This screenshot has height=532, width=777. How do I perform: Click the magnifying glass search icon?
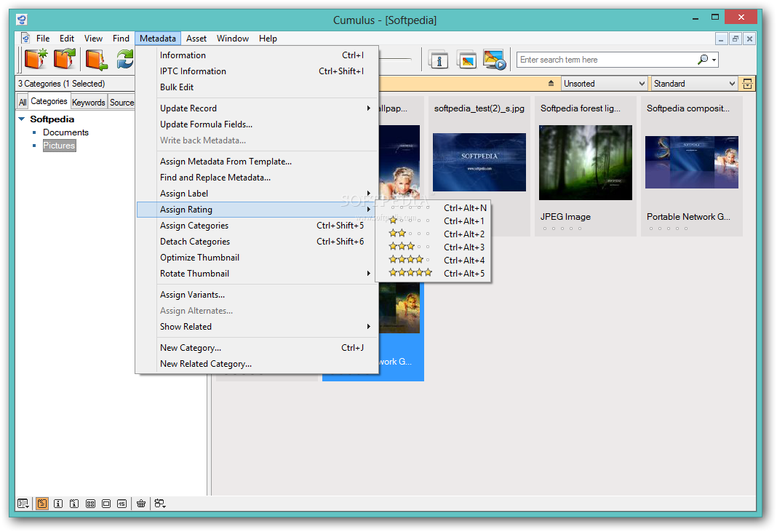point(702,60)
